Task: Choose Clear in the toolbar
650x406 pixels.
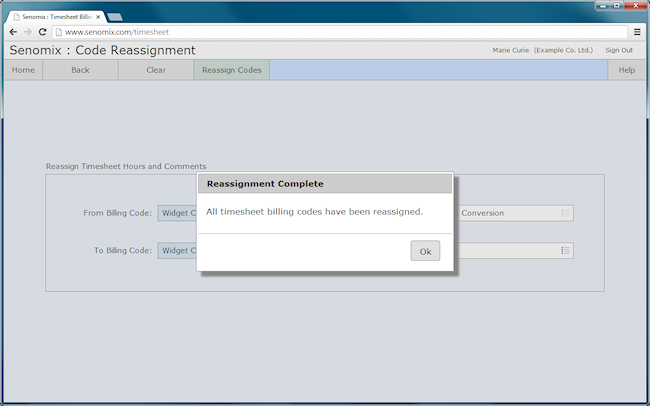Action: (156, 70)
